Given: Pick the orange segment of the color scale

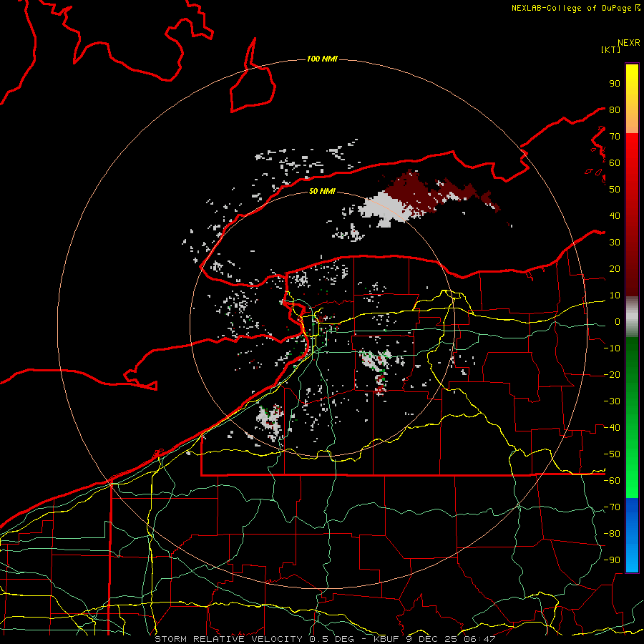Looking at the screenshot, I should point(632,122).
